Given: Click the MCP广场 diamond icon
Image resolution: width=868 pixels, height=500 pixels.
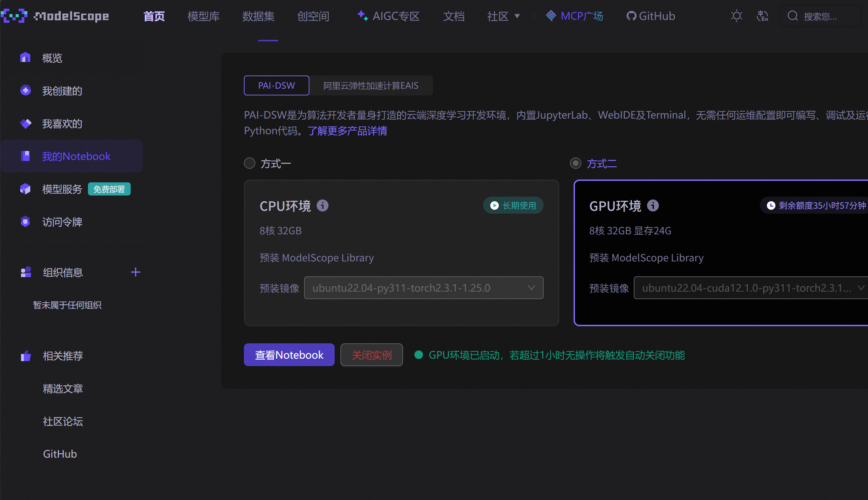Looking at the screenshot, I should coord(551,16).
